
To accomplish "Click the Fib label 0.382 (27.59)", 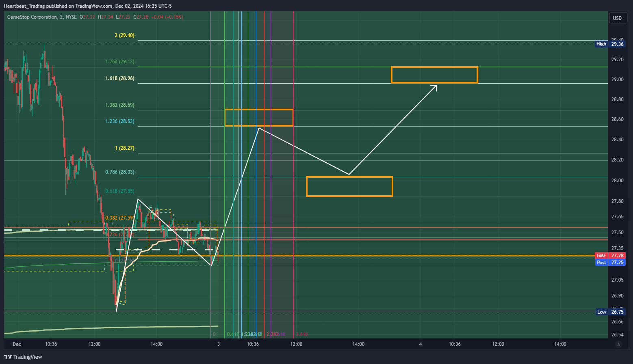I will point(120,218).
